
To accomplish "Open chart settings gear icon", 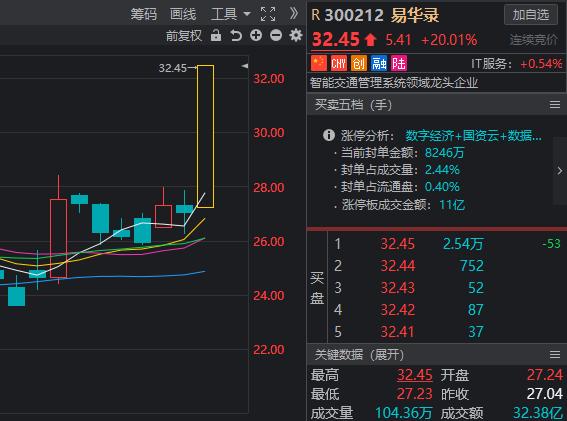I will point(296,35).
